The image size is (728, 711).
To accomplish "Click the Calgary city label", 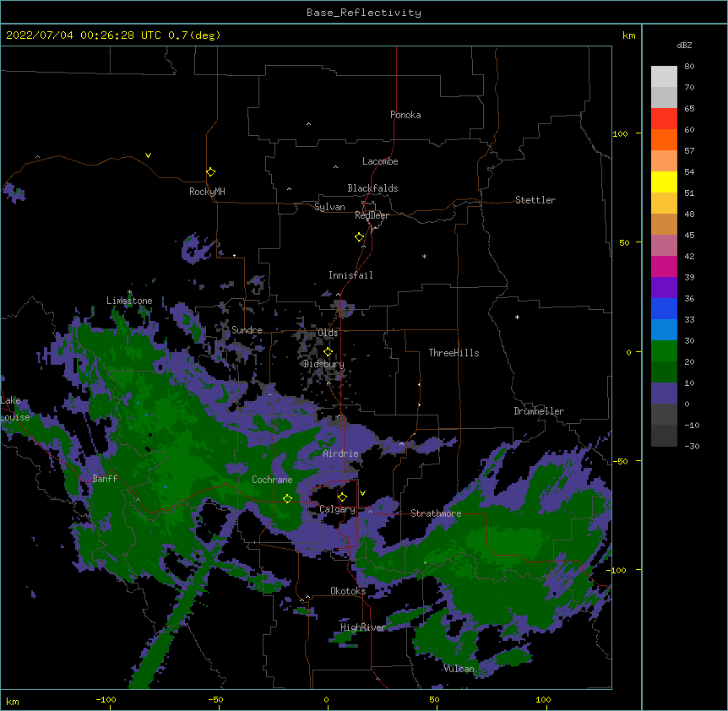I will coord(337,509).
